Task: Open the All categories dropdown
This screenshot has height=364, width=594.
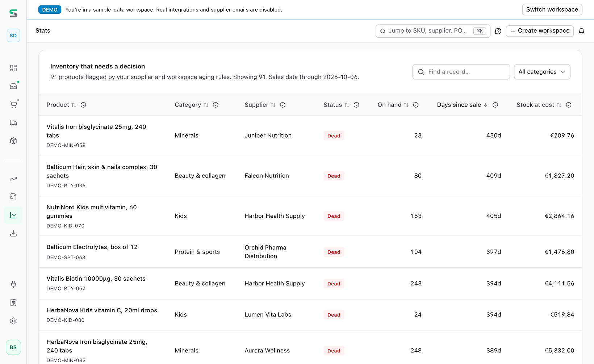Action: [x=542, y=72]
